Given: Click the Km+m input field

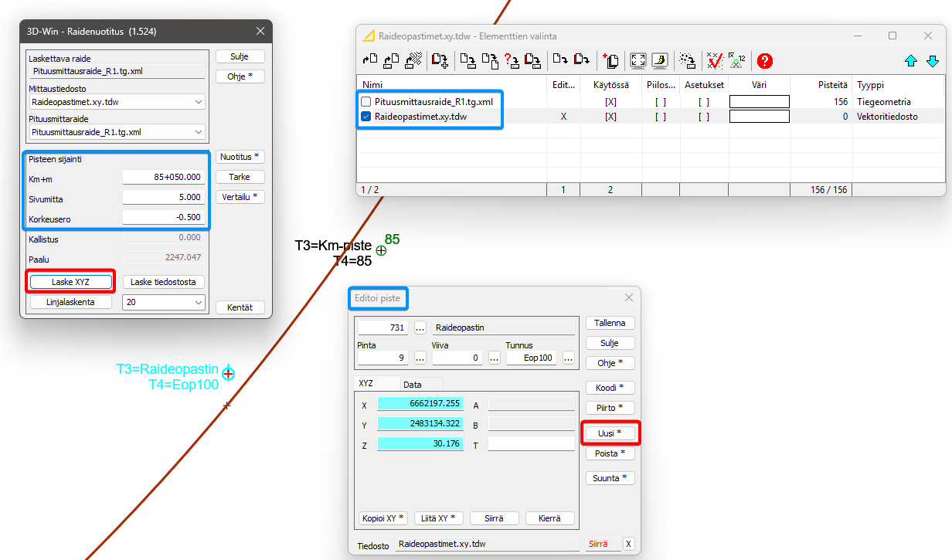Looking at the screenshot, I should point(163,178).
